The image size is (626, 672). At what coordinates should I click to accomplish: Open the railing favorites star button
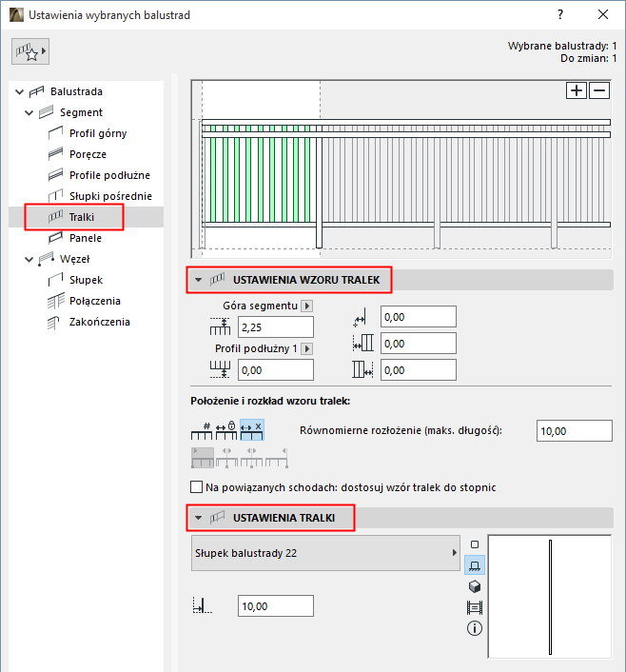[x=30, y=51]
